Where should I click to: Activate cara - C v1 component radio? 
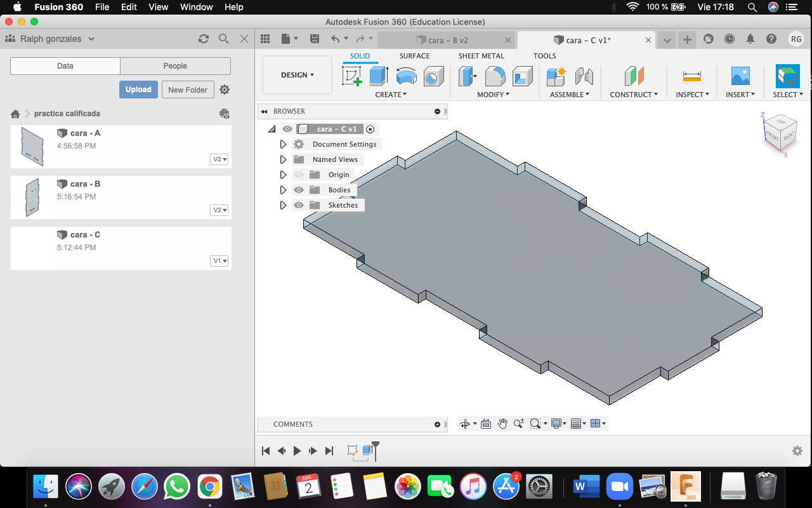[370, 129]
